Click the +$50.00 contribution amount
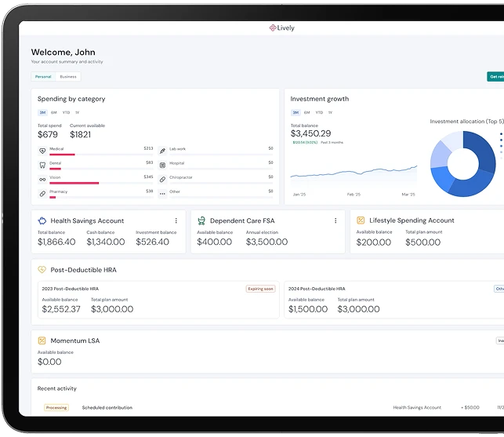 click(470, 407)
